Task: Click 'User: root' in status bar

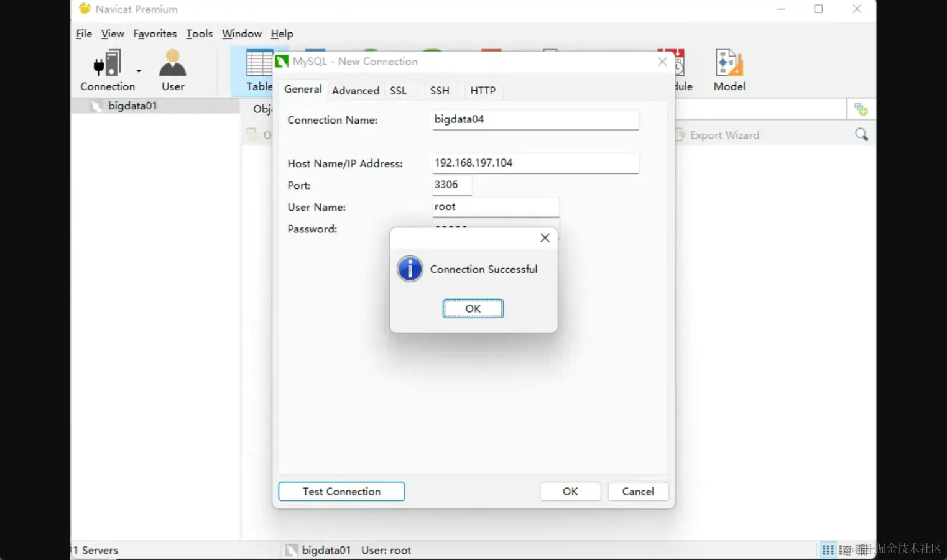Action: pos(386,550)
